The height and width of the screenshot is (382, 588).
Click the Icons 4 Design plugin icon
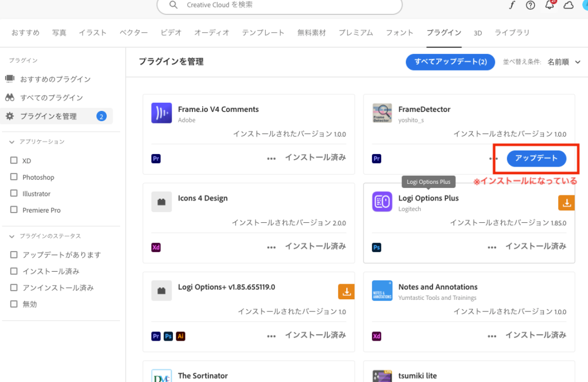click(161, 202)
